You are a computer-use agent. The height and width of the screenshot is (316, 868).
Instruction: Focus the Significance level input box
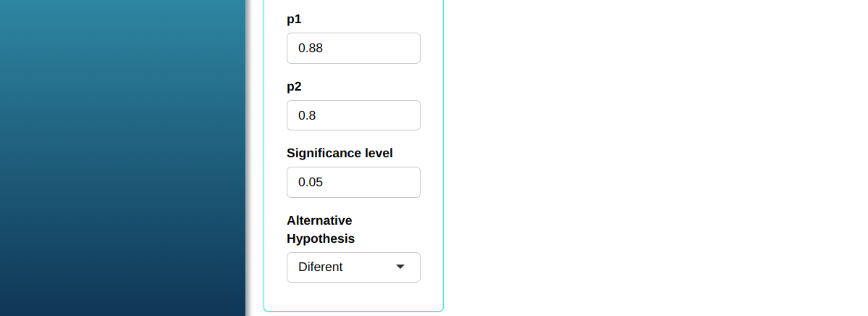point(353,182)
